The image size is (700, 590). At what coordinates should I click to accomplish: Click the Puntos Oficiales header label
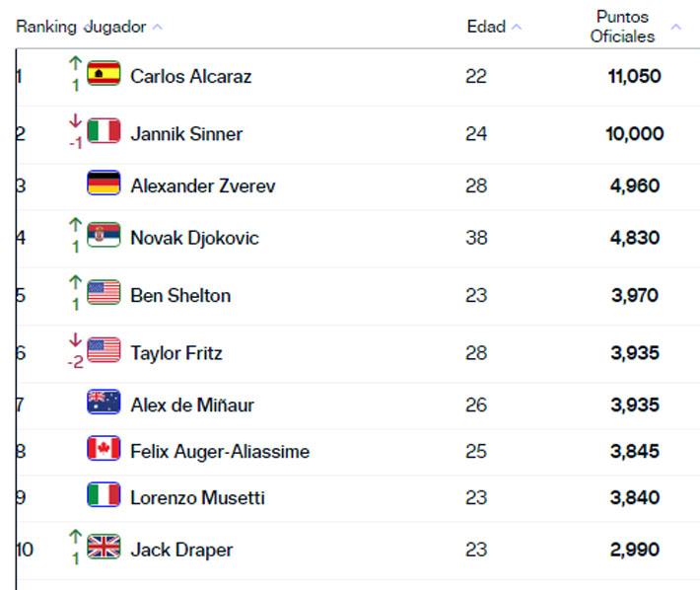pyautogui.click(x=625, y=27)
